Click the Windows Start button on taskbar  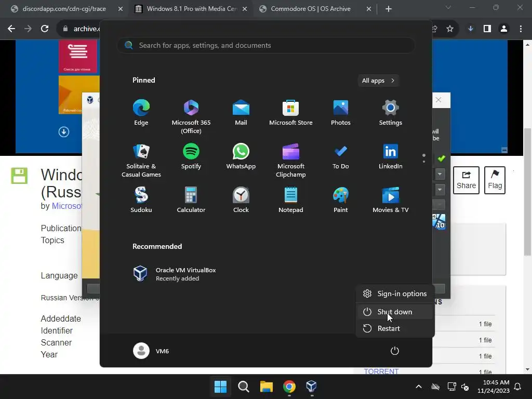click(220, 386)
